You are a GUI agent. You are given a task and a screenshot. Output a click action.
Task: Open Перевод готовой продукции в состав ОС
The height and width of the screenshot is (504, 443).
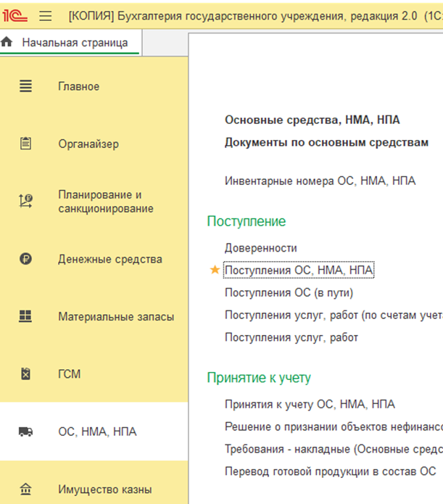330,471
